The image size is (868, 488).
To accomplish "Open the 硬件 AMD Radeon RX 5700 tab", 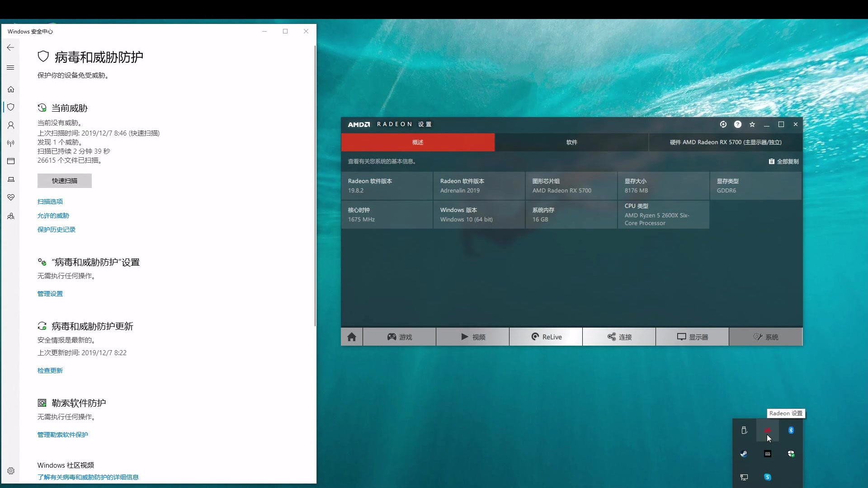I will pos(726,142).
